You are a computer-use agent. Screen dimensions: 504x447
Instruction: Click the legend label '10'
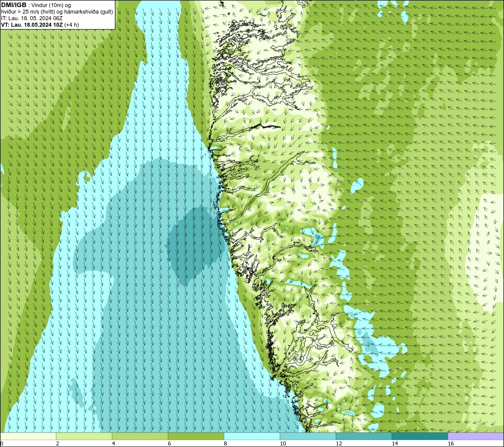point(283,443)
